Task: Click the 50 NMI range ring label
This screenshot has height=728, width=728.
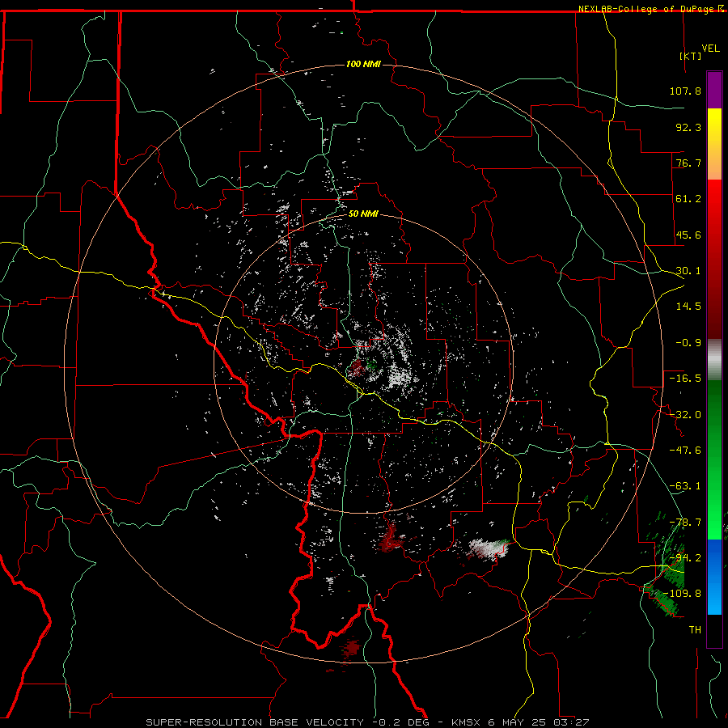Action: click(x=363, y=214)
